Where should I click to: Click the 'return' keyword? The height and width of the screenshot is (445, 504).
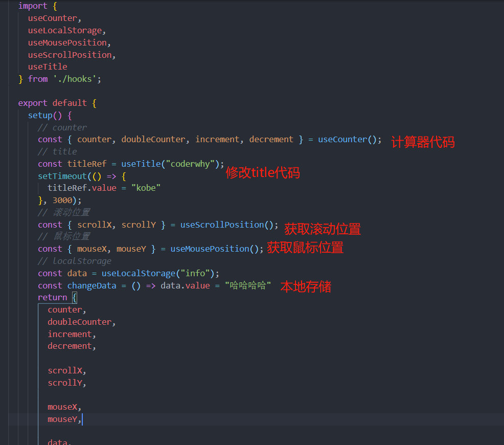pyautogui.click(x=52, y=297)
